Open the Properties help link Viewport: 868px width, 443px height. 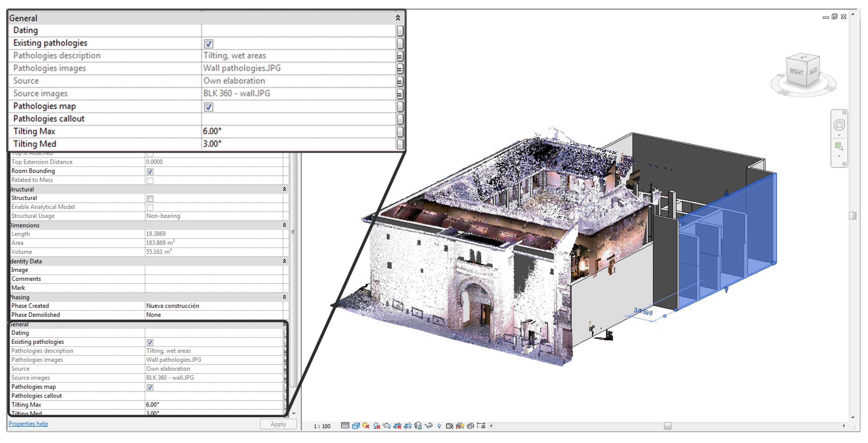tap(28, 424)
